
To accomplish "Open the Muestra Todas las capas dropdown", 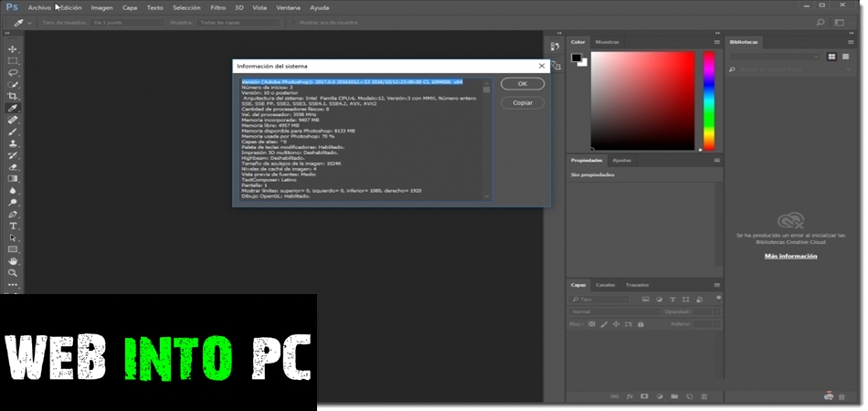I will click(x=239, y=23).
